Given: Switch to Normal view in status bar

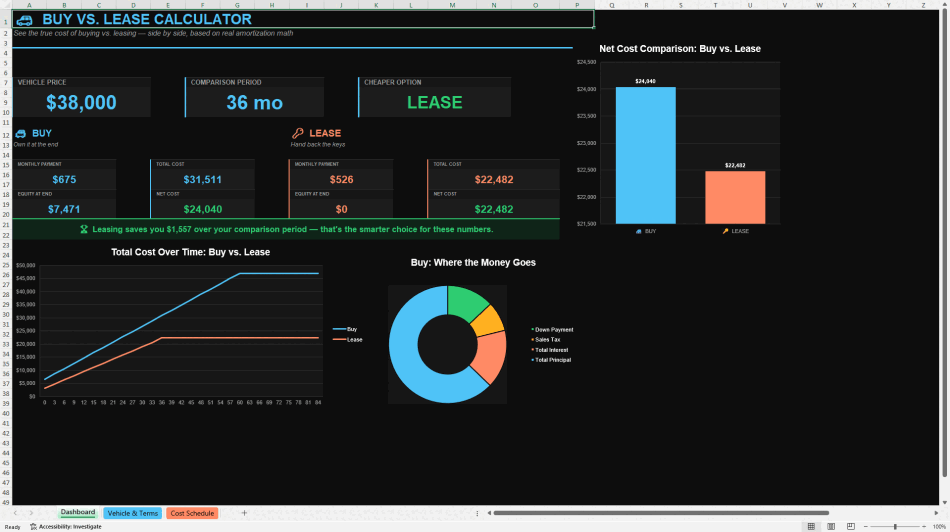Looking at the screenshot, I should click(811, 527).
